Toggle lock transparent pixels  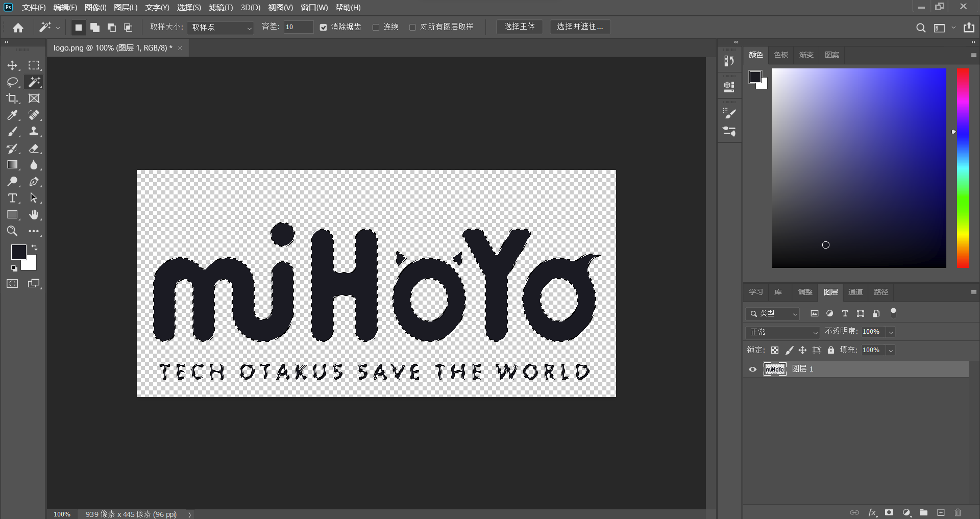pos(775,350)
